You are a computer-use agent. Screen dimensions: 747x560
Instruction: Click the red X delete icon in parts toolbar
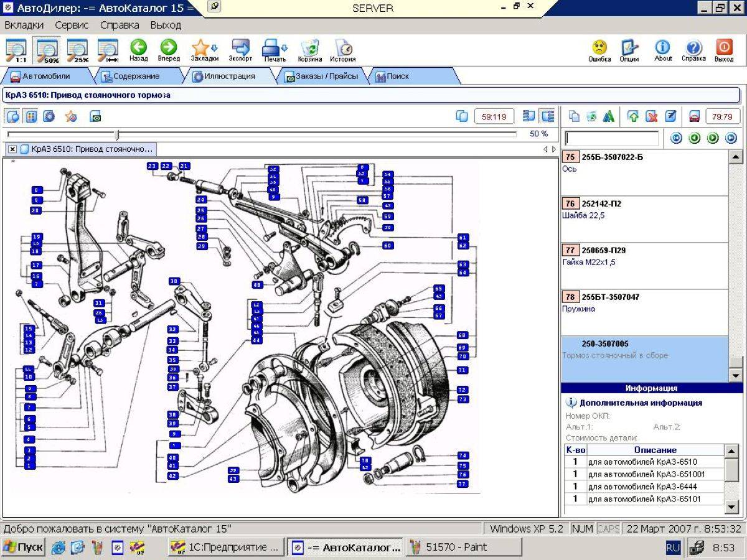(652, 116)
